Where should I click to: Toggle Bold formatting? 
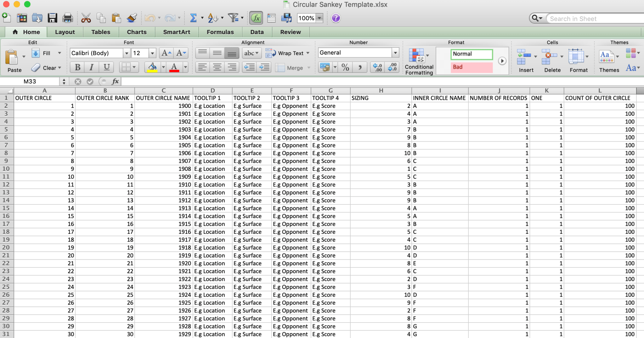(x=77, y=67)
